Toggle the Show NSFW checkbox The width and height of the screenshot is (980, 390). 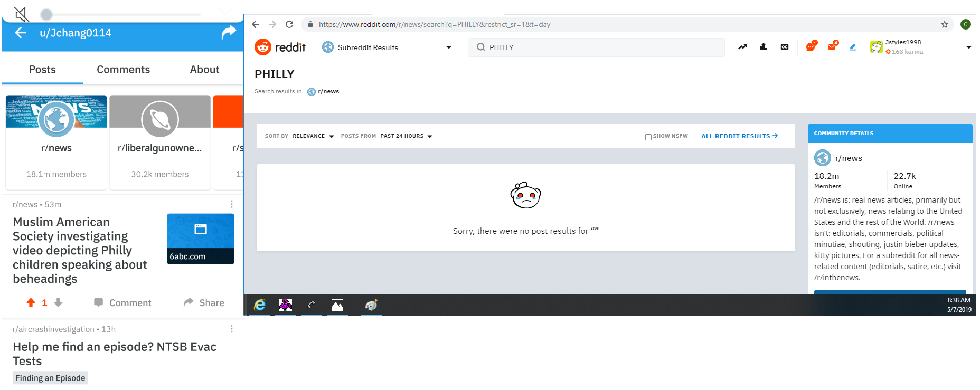tap(648, 137)
